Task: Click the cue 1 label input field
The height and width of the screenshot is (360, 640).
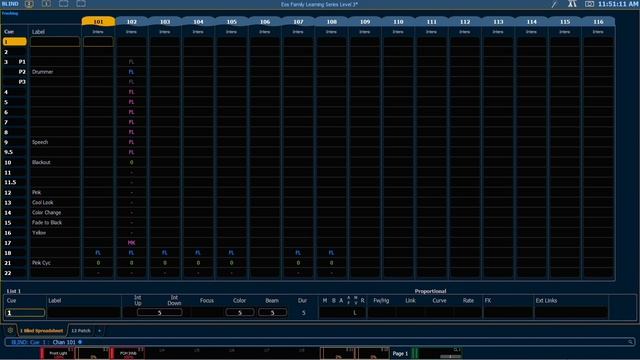Action: pyautogui.click(x=55, y=42)
